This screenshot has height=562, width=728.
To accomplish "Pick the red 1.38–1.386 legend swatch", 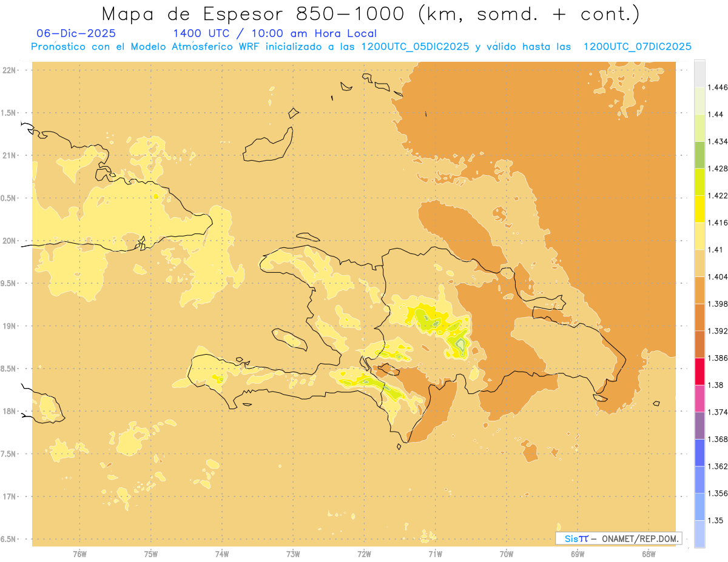I will (x=699, y=372).
